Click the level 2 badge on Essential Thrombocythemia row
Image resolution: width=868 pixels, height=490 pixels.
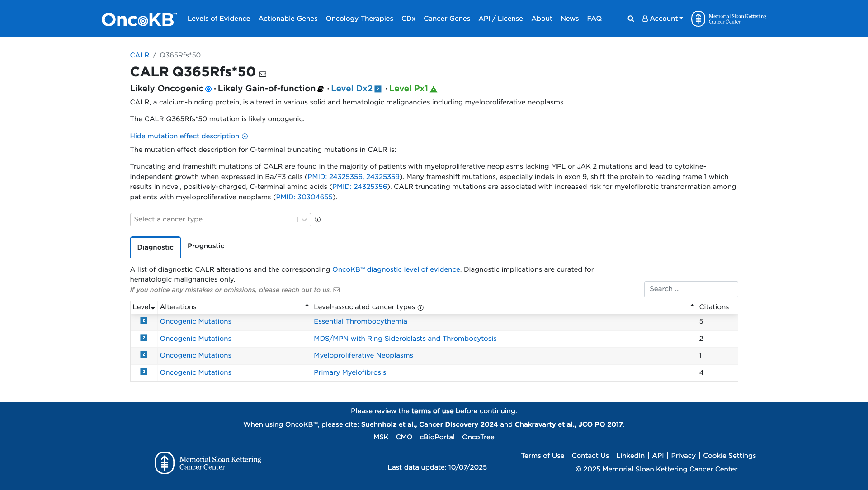143,321
